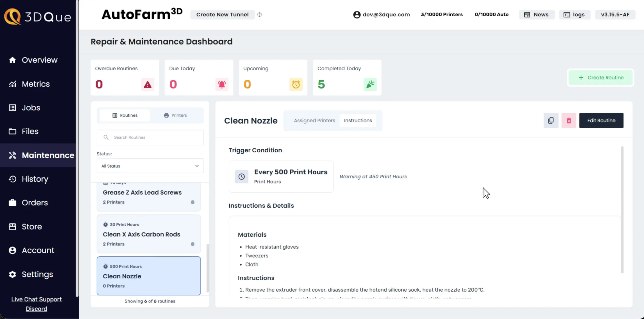Screen dimensions: 644x319
Task: Click the 3DQue logo icon
Action: [12, 16]
